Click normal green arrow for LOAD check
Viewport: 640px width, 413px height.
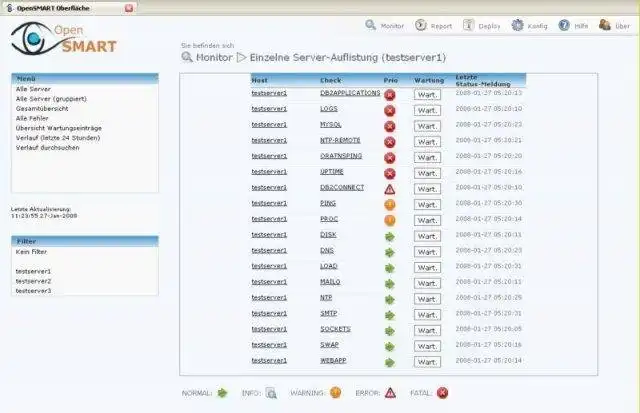coord(390,268)
